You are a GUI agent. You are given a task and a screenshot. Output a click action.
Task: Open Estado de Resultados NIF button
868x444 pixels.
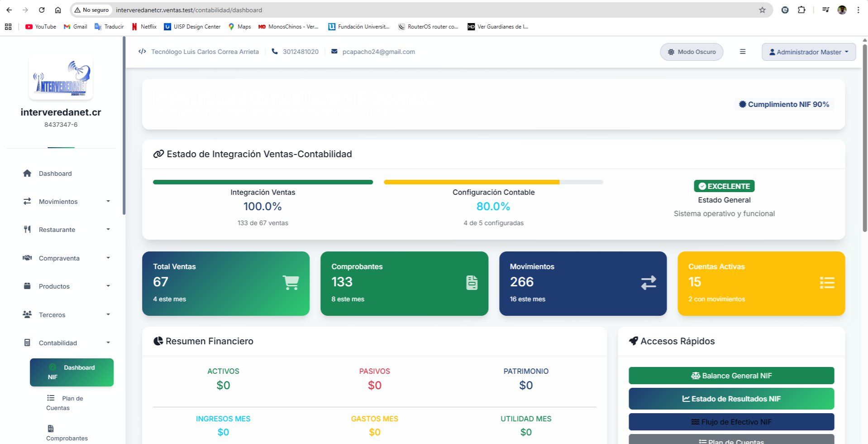tap(731, 399)
